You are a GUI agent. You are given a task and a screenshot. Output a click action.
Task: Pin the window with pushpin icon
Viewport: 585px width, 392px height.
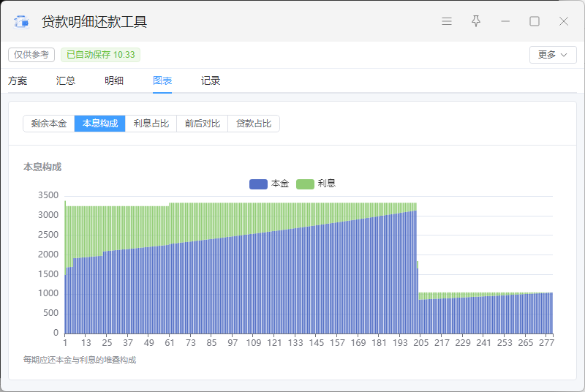click(x=476, y=21)
